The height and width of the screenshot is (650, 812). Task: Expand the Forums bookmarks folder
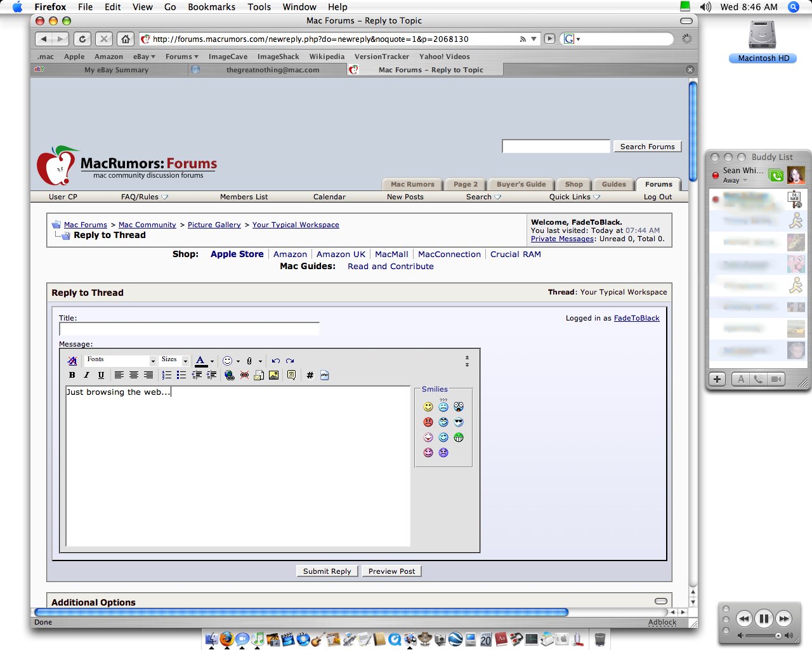pos(182,56)
